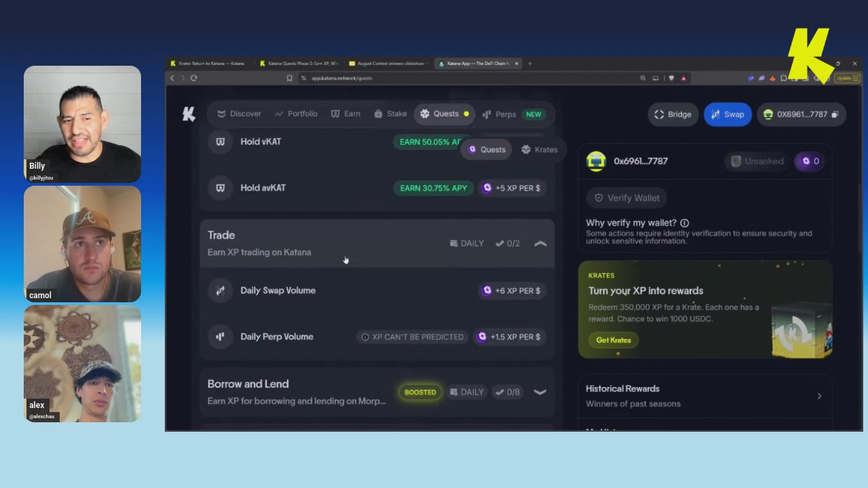Image resolution: width=868 pixels, height=488 pixels.
Task: Expand the Borrow and Lend section chevron
Action: click(540, 392)
